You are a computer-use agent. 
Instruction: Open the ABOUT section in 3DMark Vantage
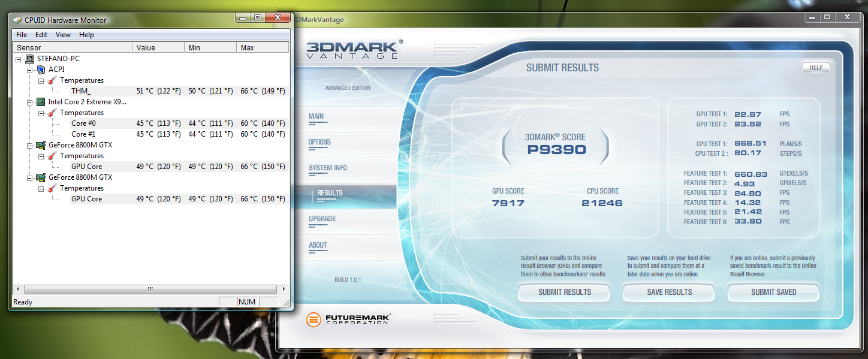coord(318,245)
